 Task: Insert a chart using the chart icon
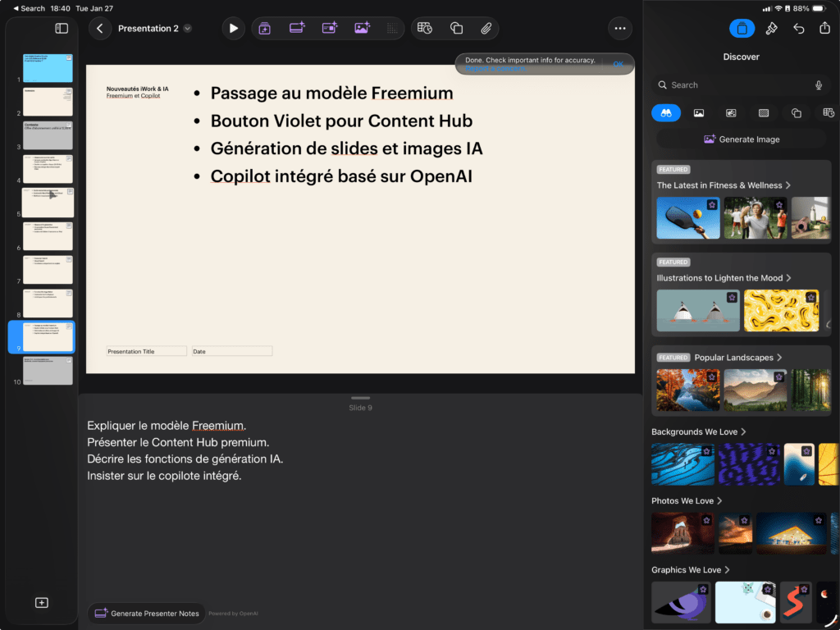point(425,28)
